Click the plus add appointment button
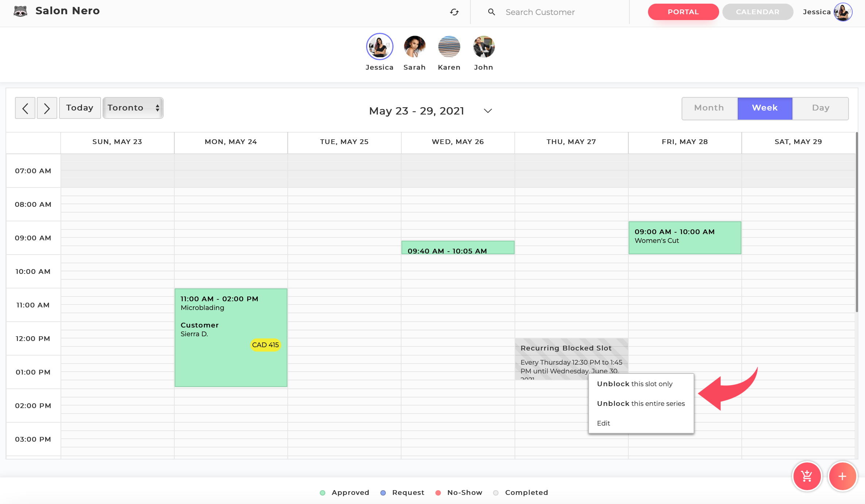865x504 pixels. pyautogui.click(x=842, y=476)
